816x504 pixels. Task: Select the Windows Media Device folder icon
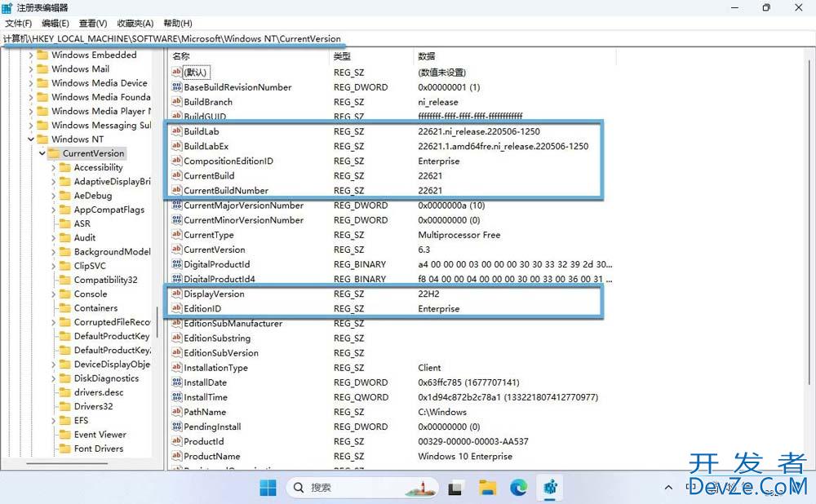click(42, 83)
